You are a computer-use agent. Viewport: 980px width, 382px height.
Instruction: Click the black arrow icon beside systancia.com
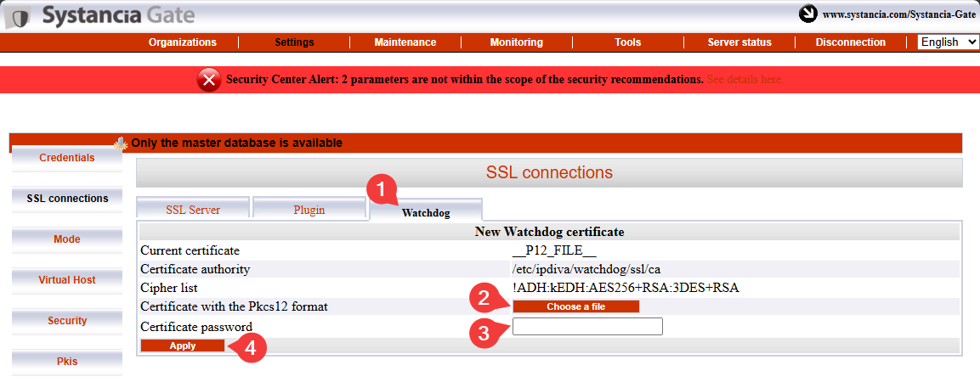pos(808,14)
